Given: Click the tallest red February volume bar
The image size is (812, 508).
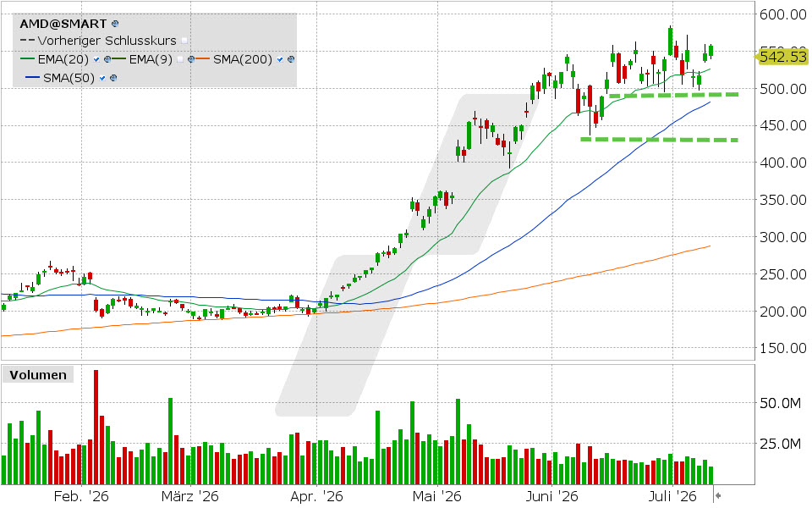Looking at the screenshot, I should 96,427.
